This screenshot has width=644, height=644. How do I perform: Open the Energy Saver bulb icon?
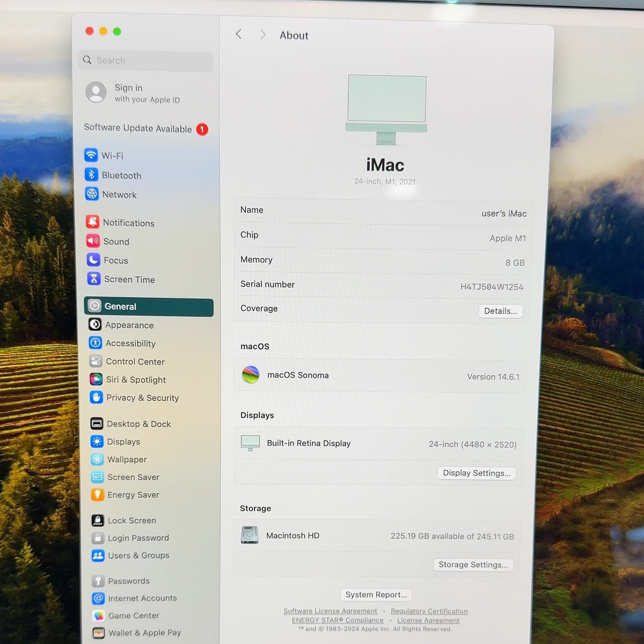98,494
